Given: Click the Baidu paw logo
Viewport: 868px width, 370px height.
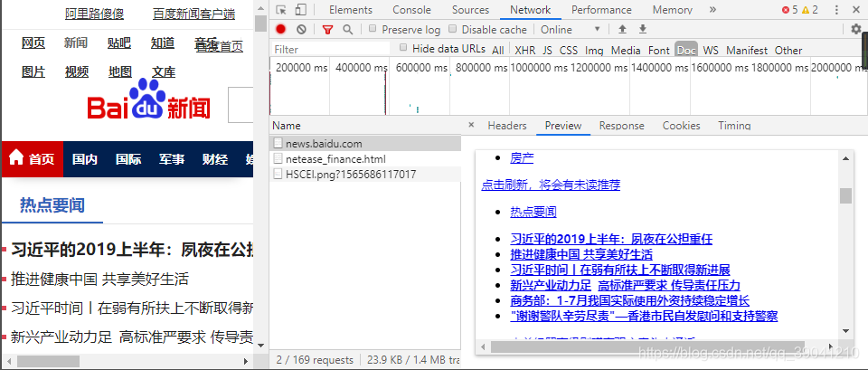Looking at the screenshot, I should point(147,99).
